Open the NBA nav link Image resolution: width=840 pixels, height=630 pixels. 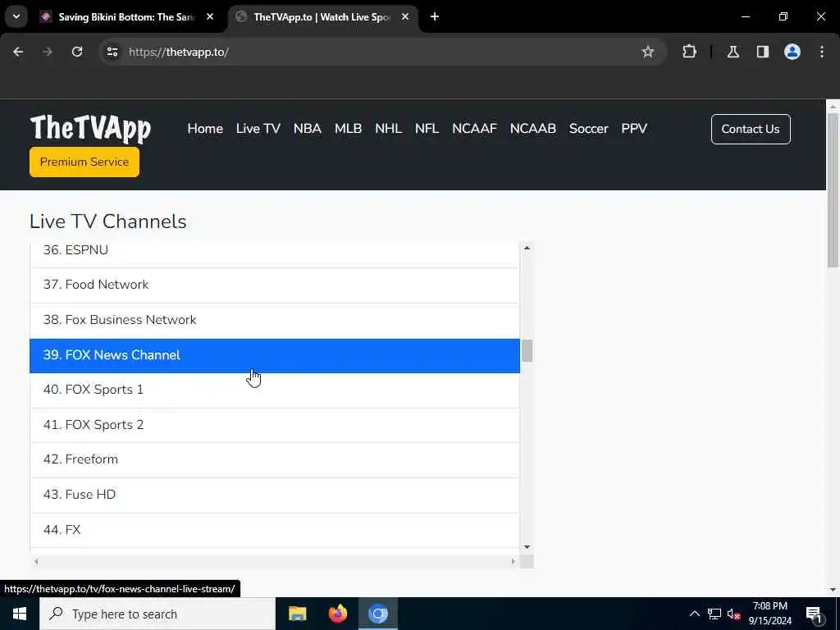308,129
